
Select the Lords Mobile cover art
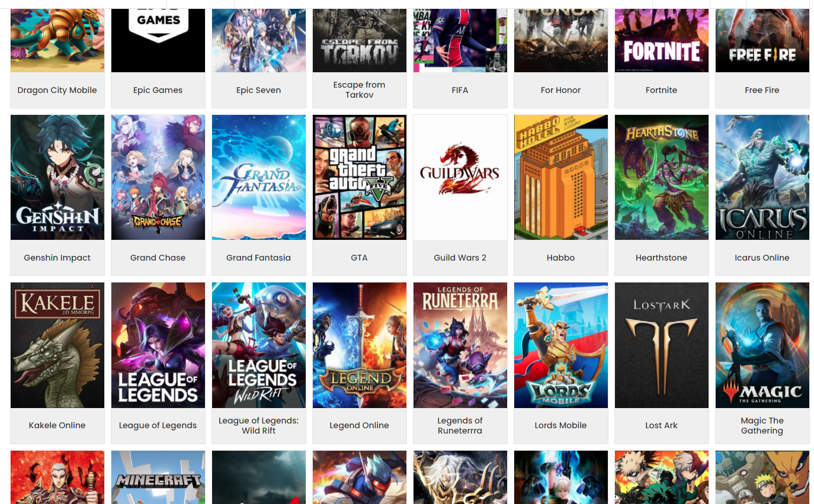(x=561, y=345)
